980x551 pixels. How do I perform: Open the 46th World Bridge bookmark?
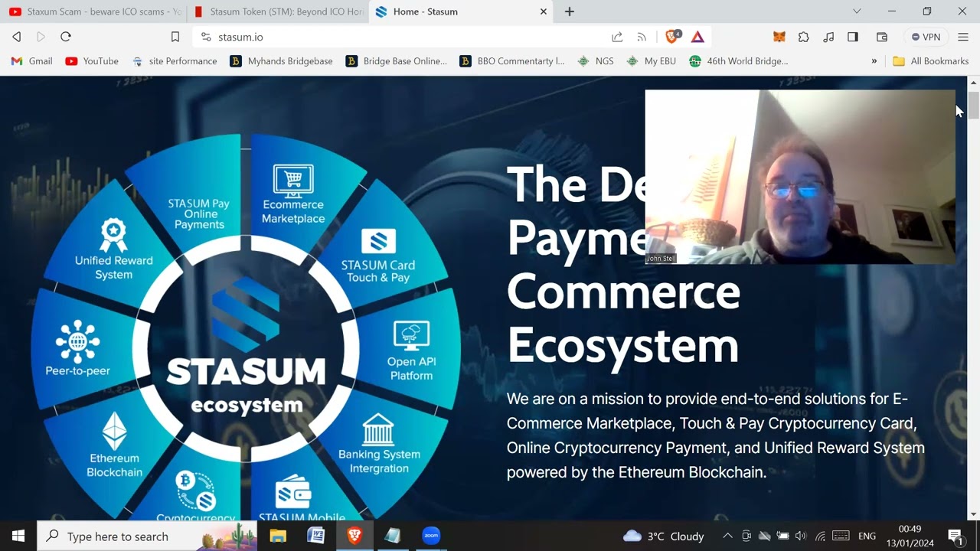[739, 61]
